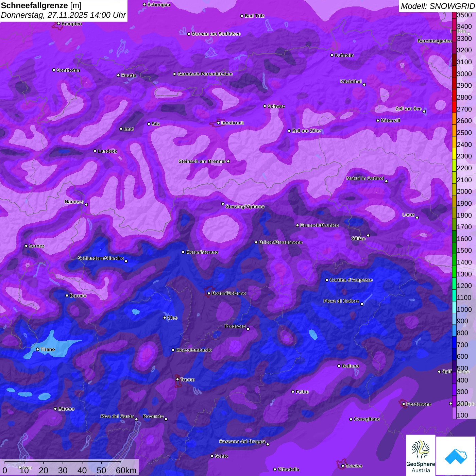Click the Modell: SNOWGRID label

[438, 6]
